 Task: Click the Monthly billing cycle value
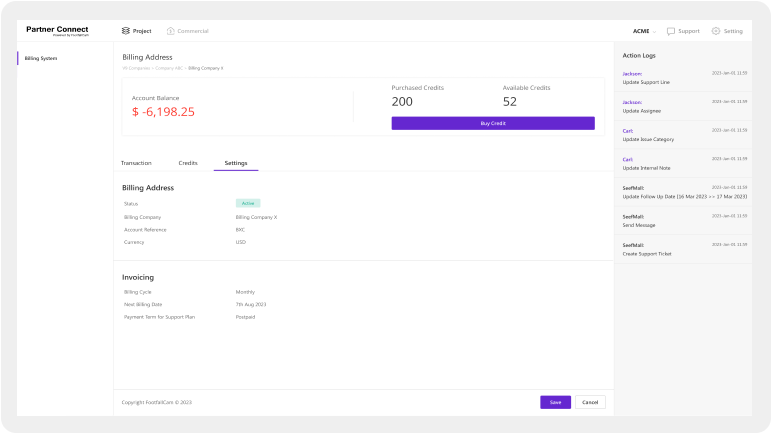pos(244,292)
